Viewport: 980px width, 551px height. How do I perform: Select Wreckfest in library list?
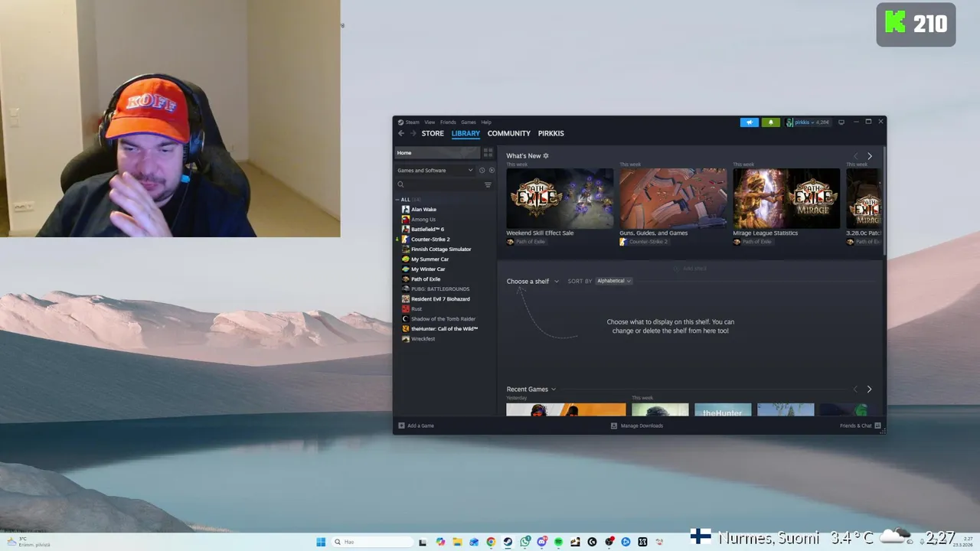423,339
